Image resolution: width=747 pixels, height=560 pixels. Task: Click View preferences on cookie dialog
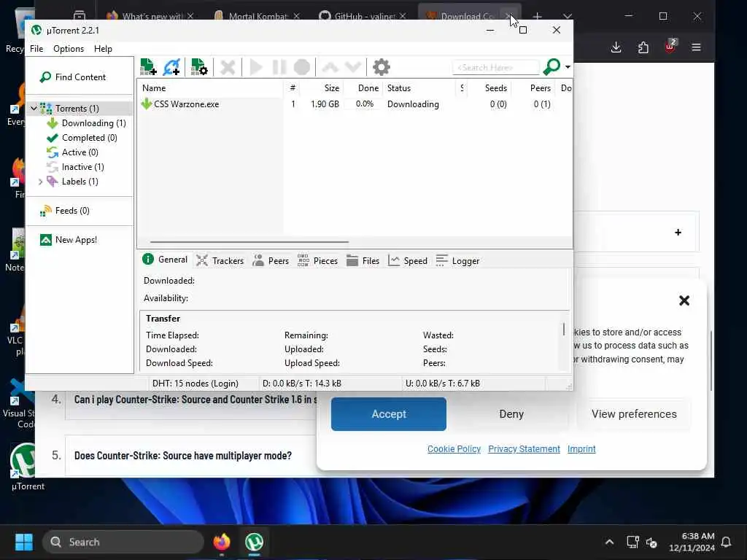634,414
